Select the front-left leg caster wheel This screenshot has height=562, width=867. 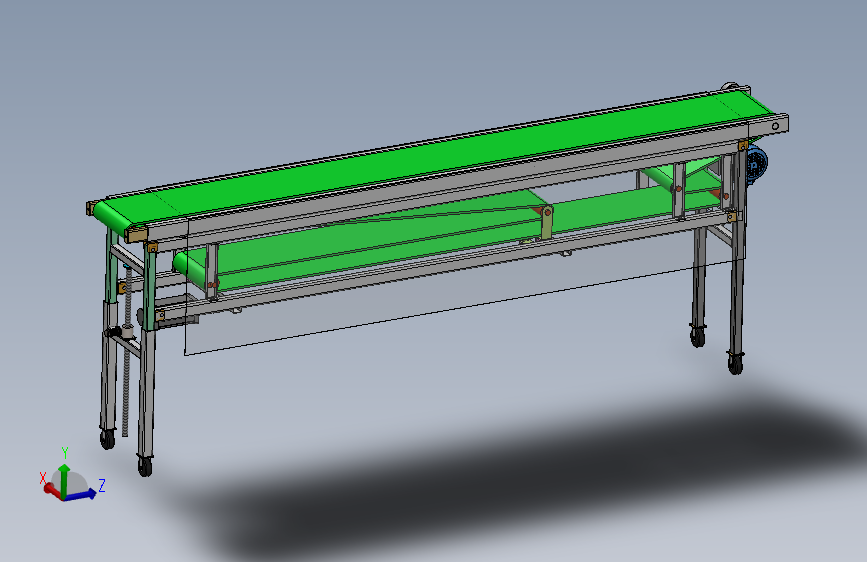145,466
